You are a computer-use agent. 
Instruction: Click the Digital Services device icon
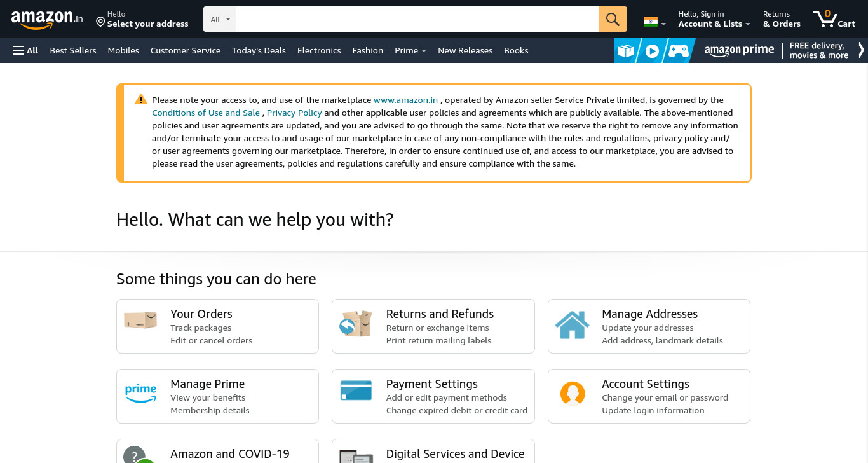(356, 456)
